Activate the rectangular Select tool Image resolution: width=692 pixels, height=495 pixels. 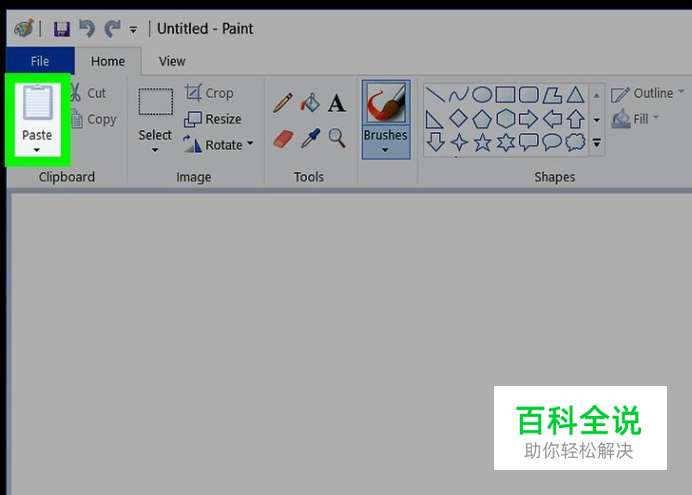[155, 102]
